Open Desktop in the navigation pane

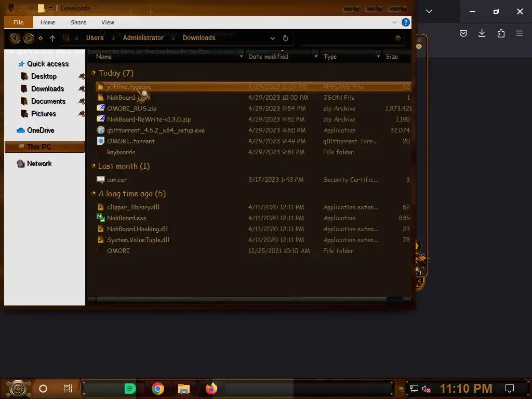pyautogui.click(x=44, y=76)
